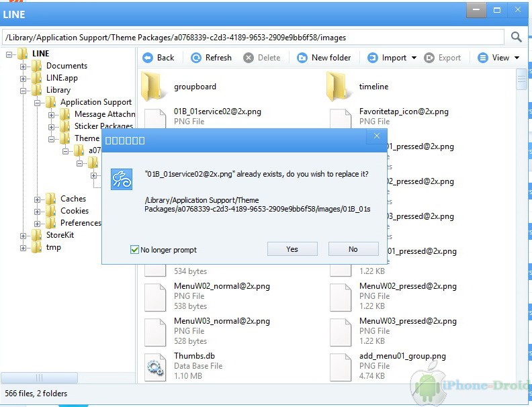
Task: Select the add_menu01_group.png file icon
Action: pyautogui.click(x=341, y=367)
